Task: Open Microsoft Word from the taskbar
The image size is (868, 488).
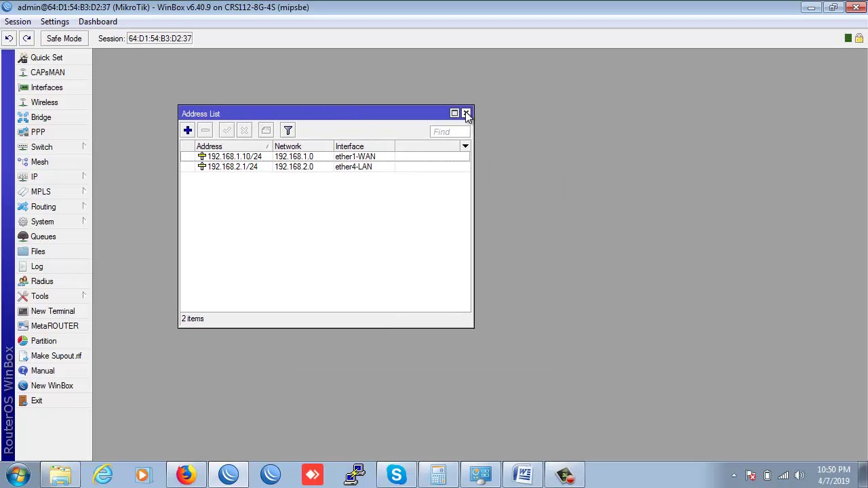Action: (524, 475)
